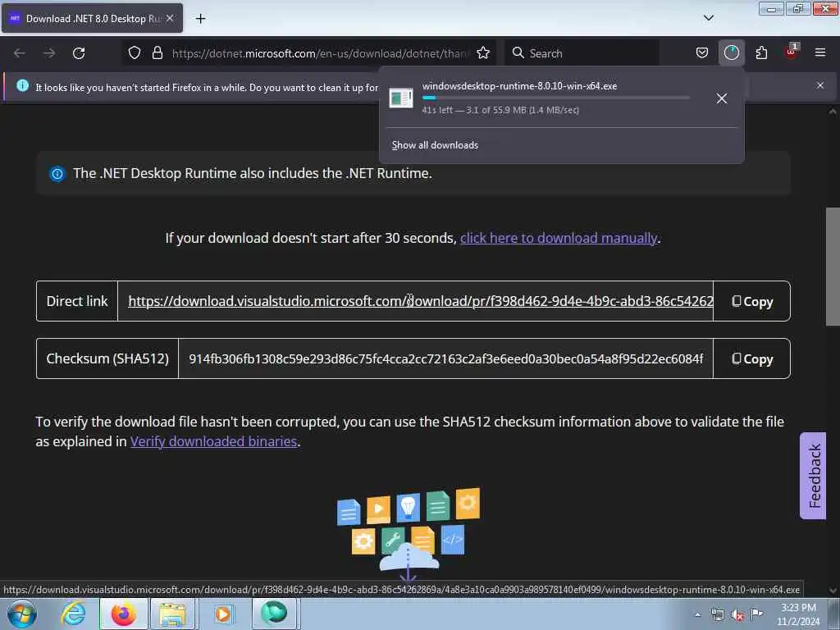Click here to download manually link
This screenshot has height=630, width=840.
point(559,238)
